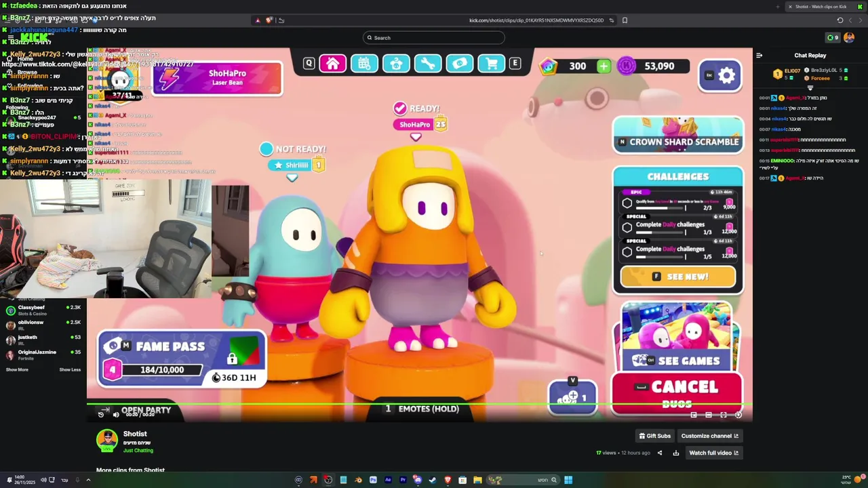Viewport: 868px width, 488px height.
Task: Click the SEE GAMES show selector
Action: [677, 336]
